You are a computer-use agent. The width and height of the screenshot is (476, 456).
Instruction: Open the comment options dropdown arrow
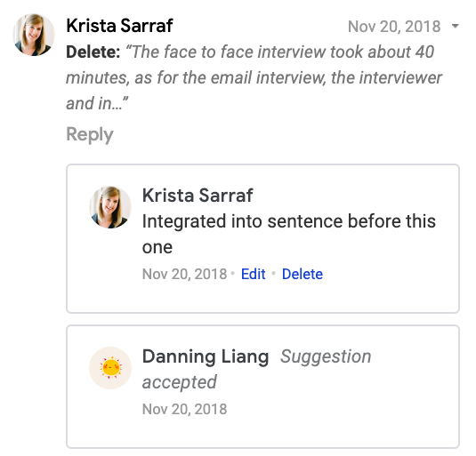(x=455, y=26)
